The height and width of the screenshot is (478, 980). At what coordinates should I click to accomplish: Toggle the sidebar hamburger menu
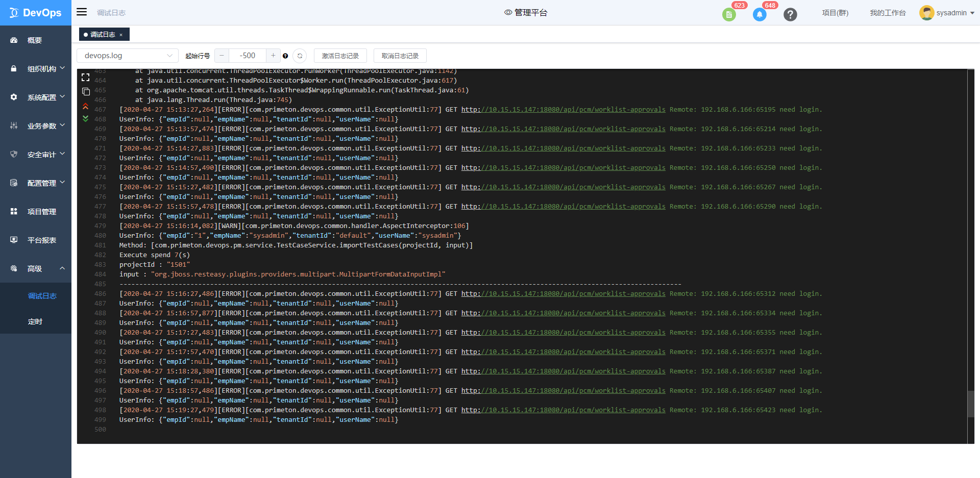tap(82, 12)
